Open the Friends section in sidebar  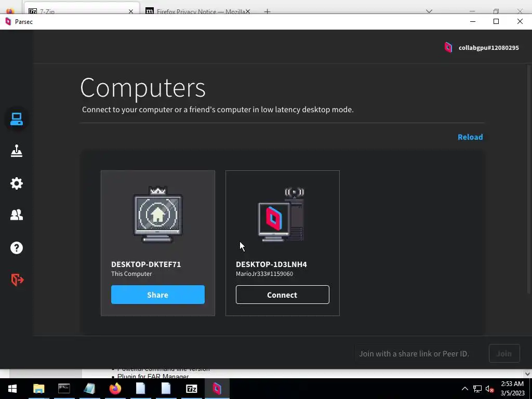tap(16, 215)
